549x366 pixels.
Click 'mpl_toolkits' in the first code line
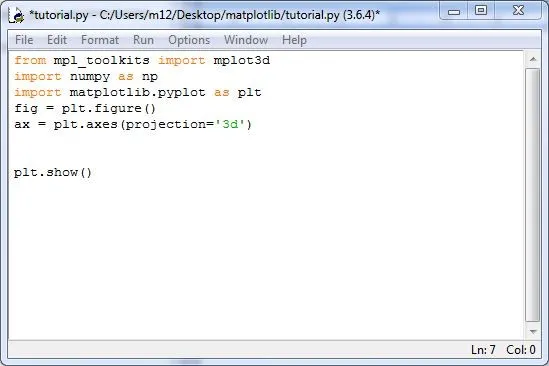point(102,61)
